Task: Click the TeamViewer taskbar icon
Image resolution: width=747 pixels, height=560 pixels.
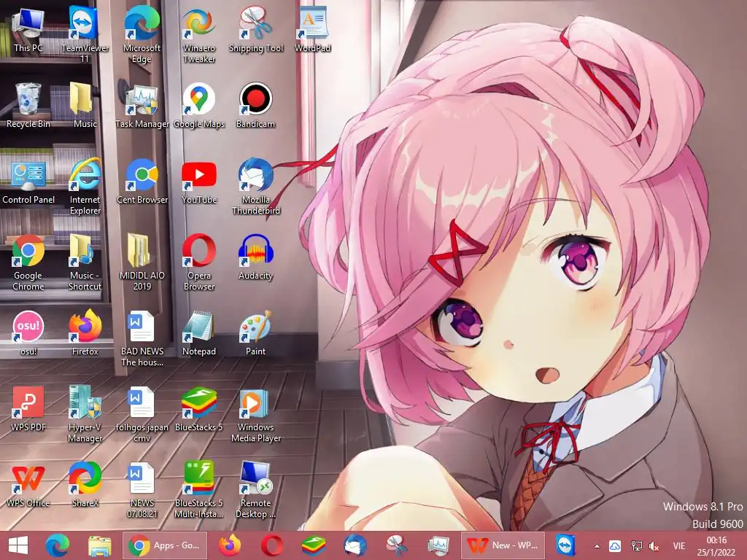Action: click(x=566, y=545)
